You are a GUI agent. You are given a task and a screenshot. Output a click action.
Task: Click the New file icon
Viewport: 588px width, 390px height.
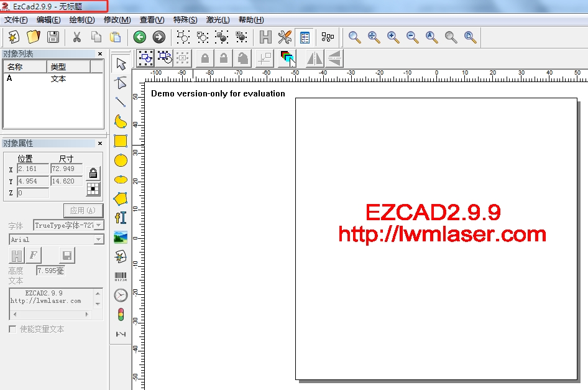point(14,37)
